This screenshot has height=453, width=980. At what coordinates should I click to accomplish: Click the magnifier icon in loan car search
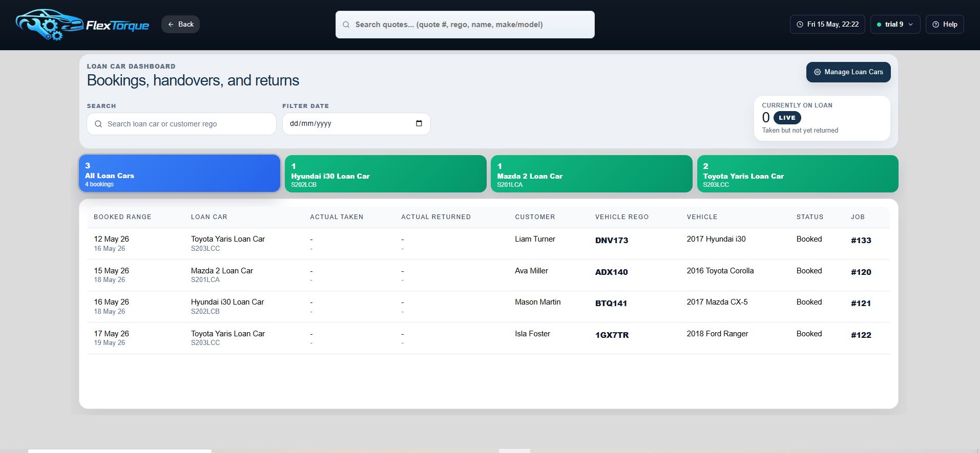click(x=98, y=124)
